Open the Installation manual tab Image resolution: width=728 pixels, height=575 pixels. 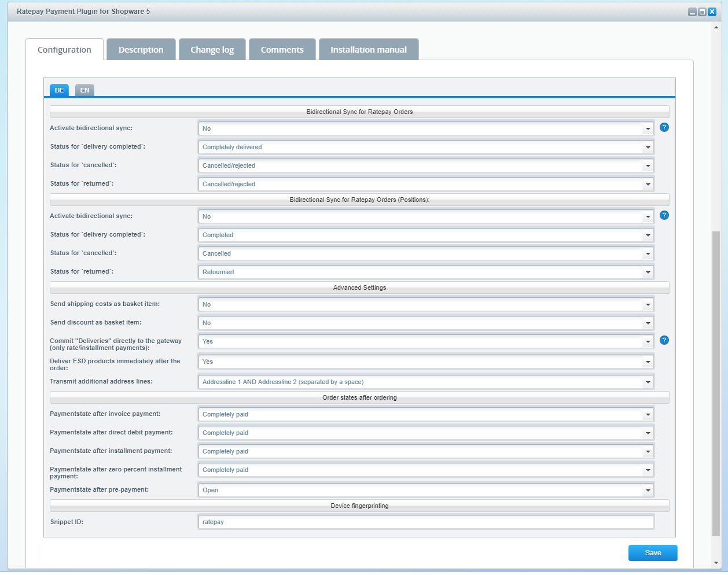[369, 50]
